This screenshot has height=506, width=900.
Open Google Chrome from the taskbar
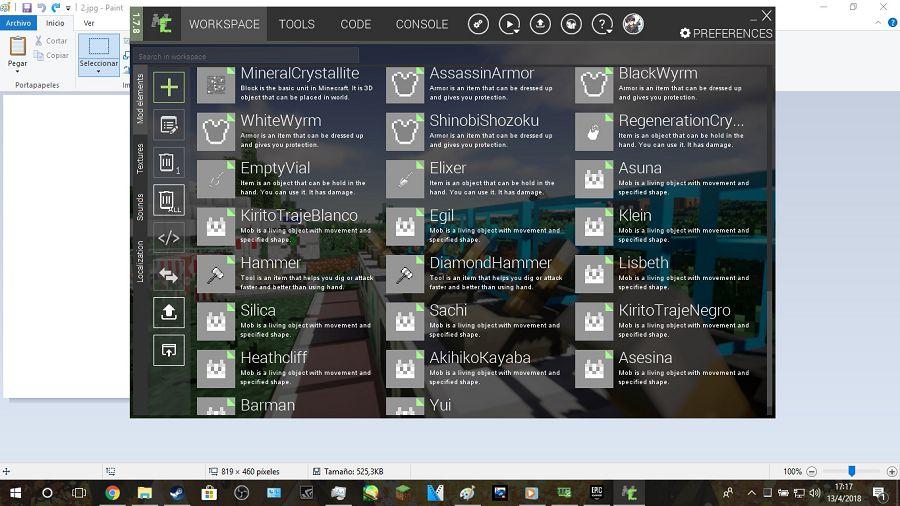(112, 493)
